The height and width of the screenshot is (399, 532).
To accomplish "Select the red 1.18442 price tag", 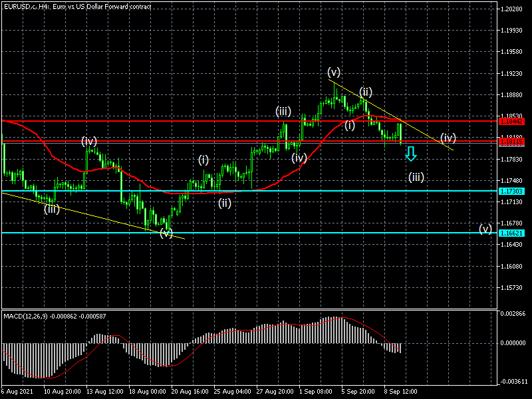I will 513,122.
